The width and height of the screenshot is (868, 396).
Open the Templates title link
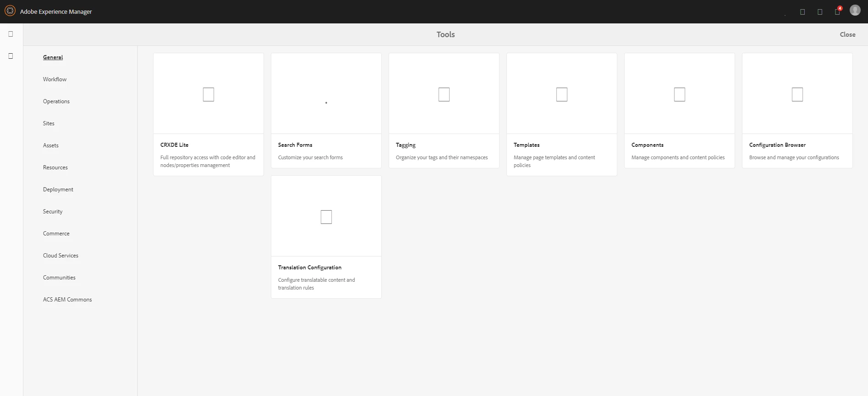527,145
